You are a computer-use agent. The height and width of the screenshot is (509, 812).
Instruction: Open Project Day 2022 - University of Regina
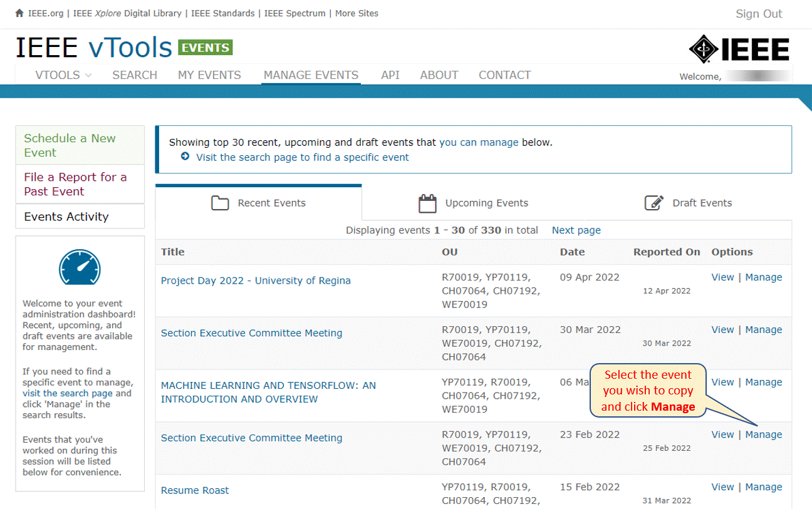click(256, 280)
